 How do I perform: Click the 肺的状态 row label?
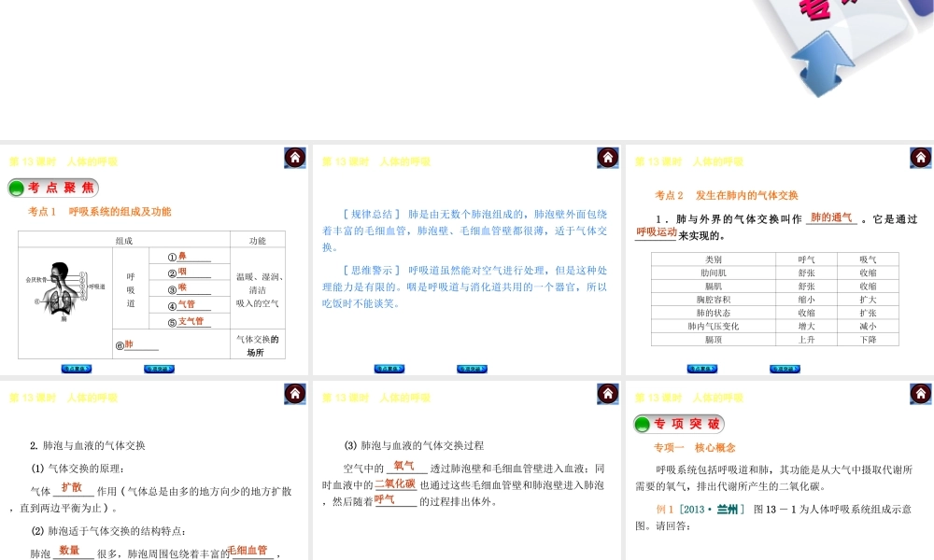coord(713,313)
